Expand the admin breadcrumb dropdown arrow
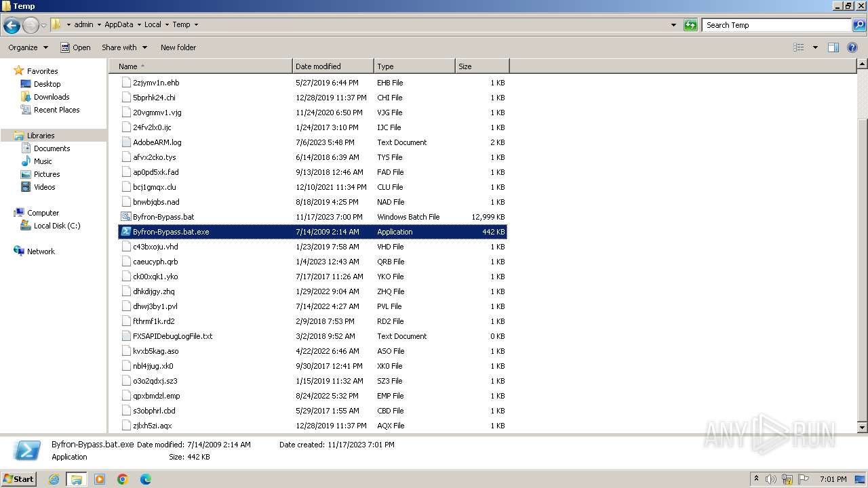Screen dimensions: 868x488 tap(99, 25)
